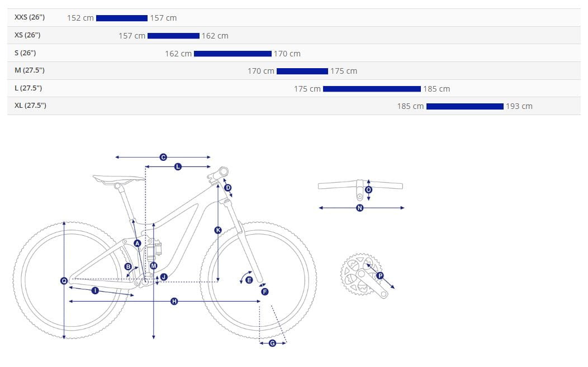Viewport: 588px width, 367px height.
Task: Click the E marker by the fork
Action: point(249,280)
